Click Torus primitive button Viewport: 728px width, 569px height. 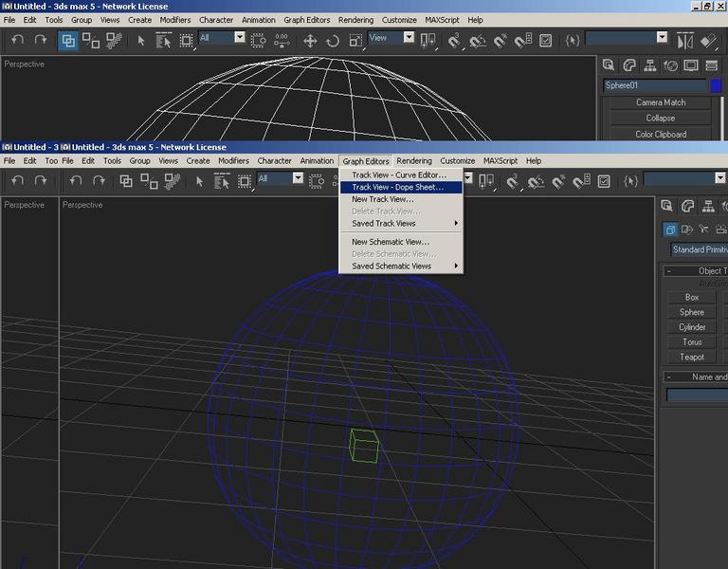tap(692, 341)
